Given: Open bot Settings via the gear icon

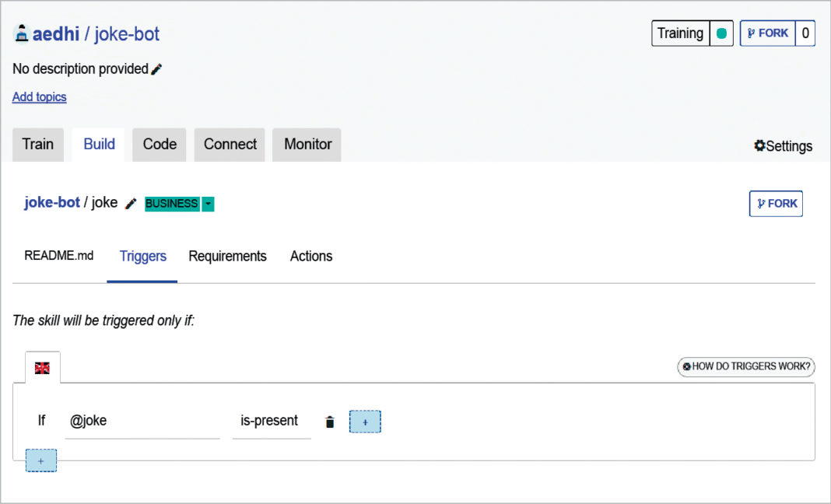Looking at the screenshot, I should 758,146.
